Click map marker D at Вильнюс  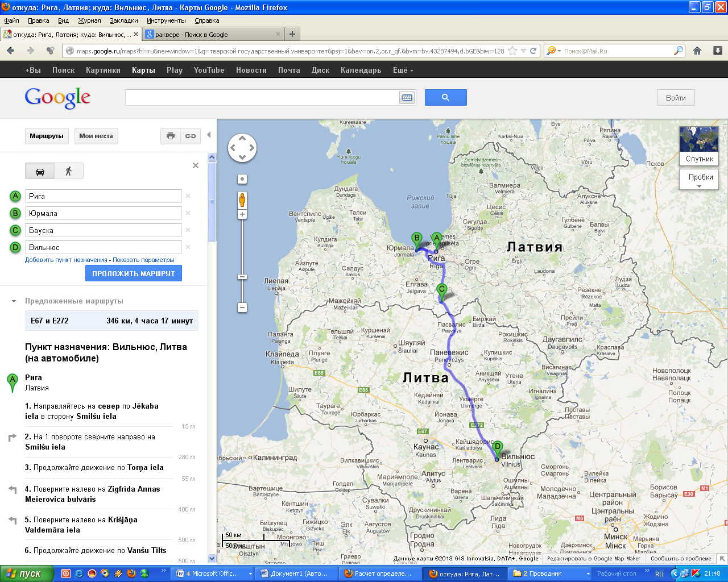tap(498, 450)
